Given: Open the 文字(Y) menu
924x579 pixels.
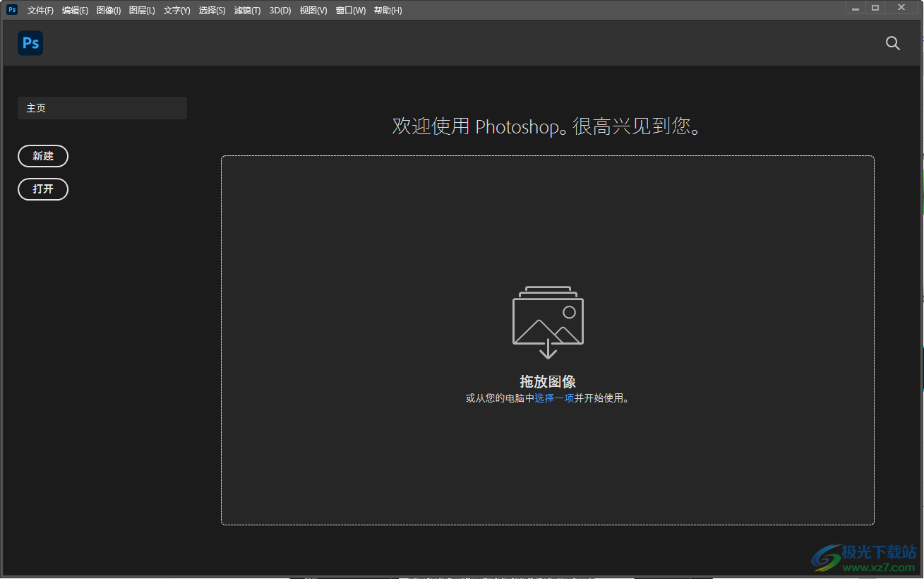Looking at the screenshot, I should point(176,10).
